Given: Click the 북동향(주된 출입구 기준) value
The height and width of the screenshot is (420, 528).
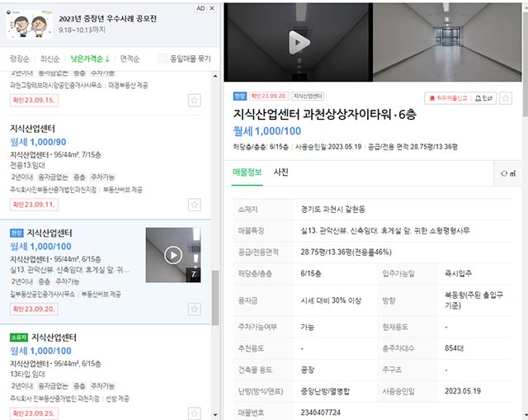Looking at the screenshot, I should [474, 300].
